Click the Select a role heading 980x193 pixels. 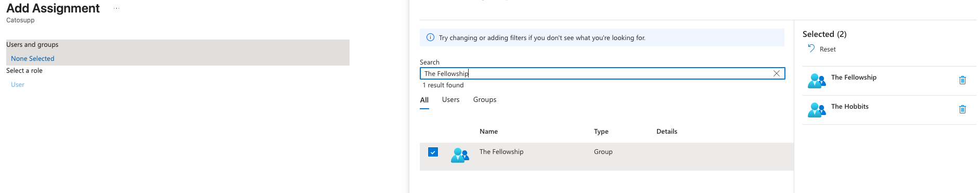click(x=24, y=70)
